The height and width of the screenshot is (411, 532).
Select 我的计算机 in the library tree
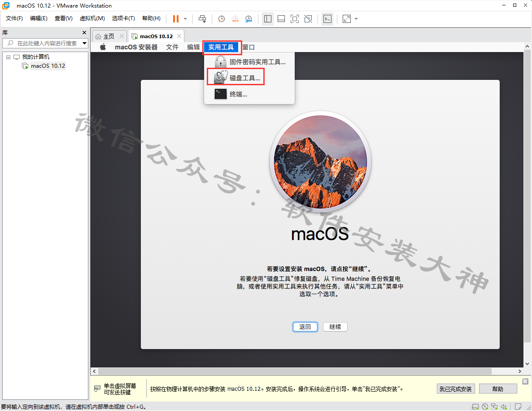[35, 57]
